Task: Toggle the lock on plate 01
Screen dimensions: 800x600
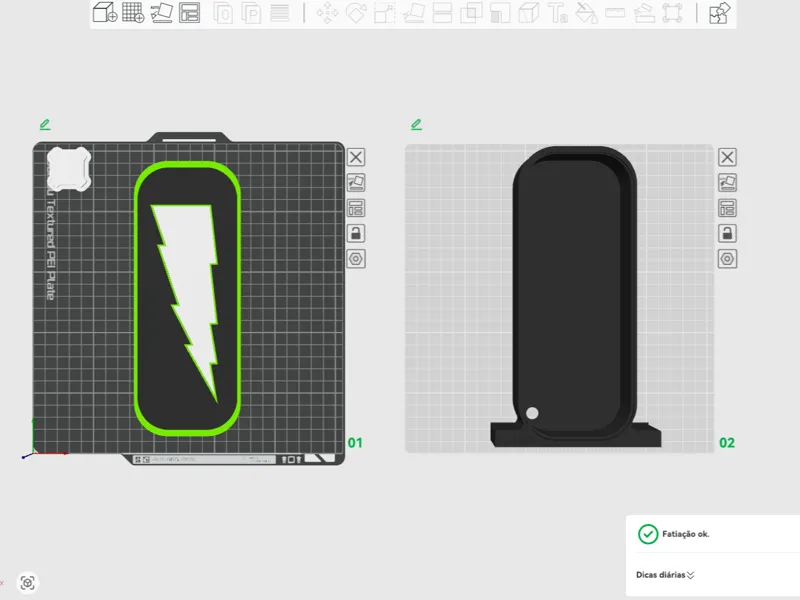Action: [x=356, y=233]
